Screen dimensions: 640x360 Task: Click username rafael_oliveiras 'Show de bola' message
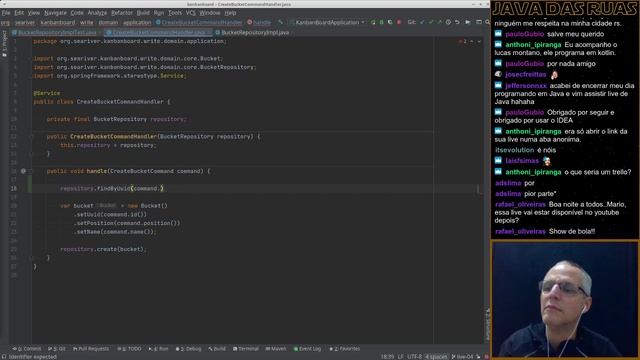click(520, 231)
